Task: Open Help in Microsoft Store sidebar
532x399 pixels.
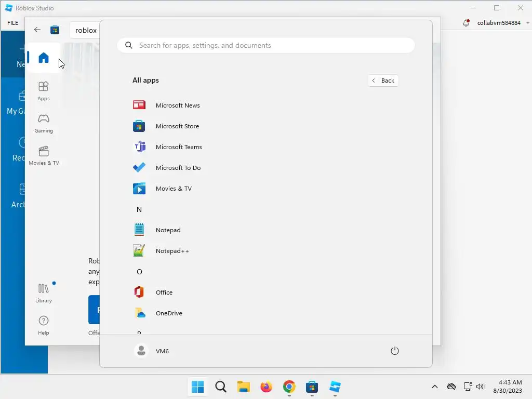Action: tap(44, 325)
